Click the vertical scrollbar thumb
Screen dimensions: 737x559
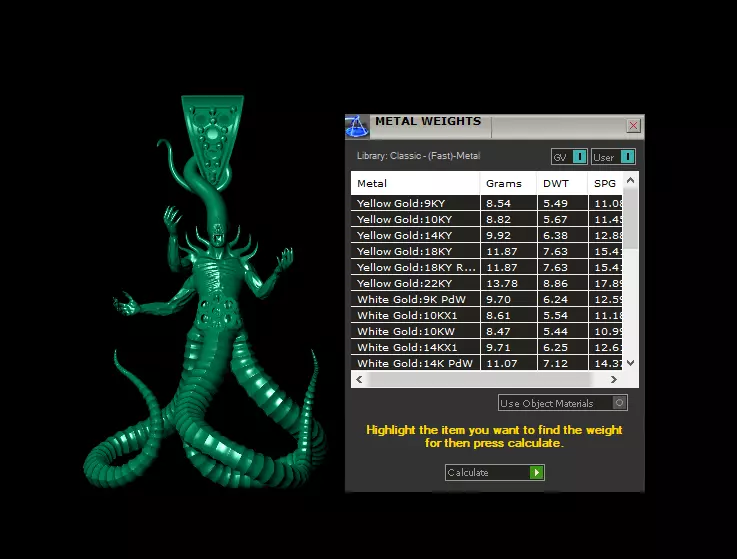pyautogui.click(x=631, y=218)
